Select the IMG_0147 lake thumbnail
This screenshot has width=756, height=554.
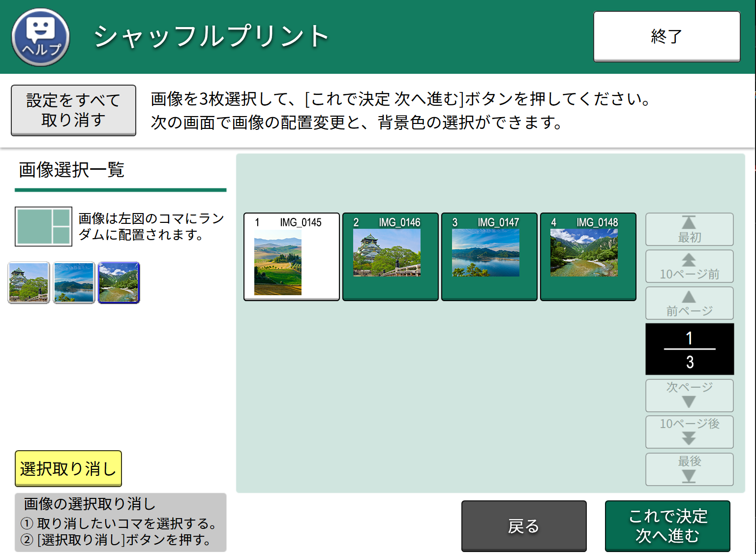point(488,256)
